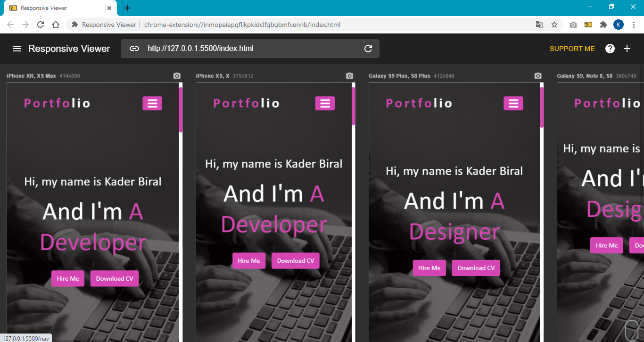Toggle nav menu in iPhone XS preview
Image resolution: width=644 pixels, height=342 pixels.
click(325, 103)
